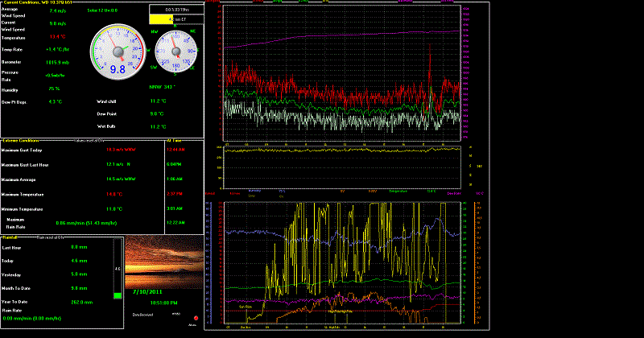Screen dimensions: 644x338
Task: Click the Rainfall panel header
Action: coord(12,237)
